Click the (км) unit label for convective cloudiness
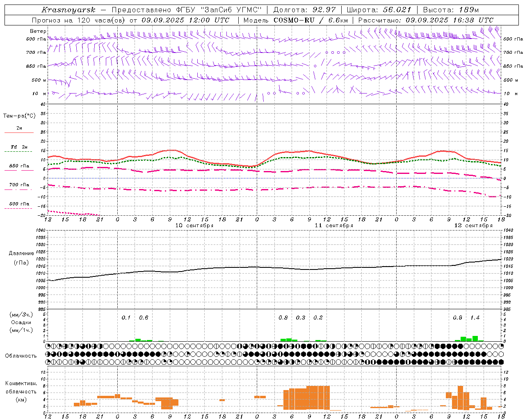The width and height of the screenshot is (525, 420). click(21, 400)
